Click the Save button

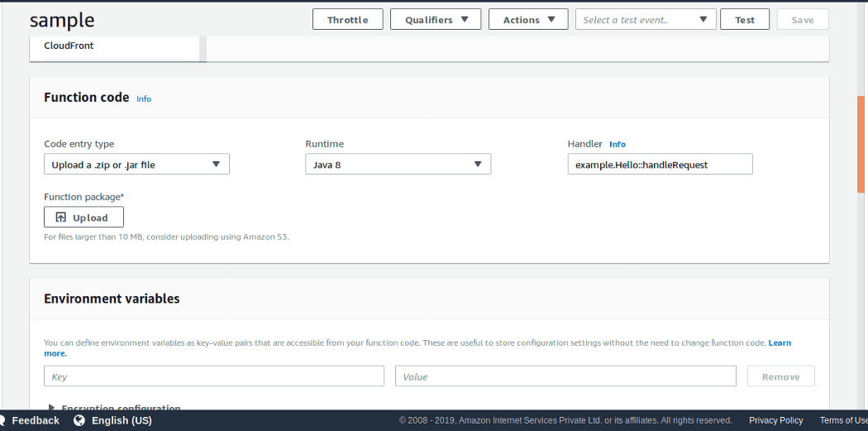(x=802, y=20)
